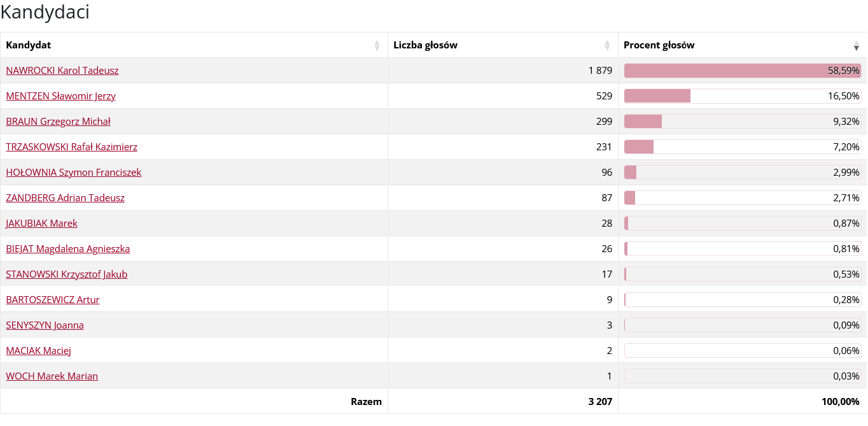Select HOŁOWNIA Szymon Franciszek link
This screenshot has width=868, height=426.
coord(73,173)
